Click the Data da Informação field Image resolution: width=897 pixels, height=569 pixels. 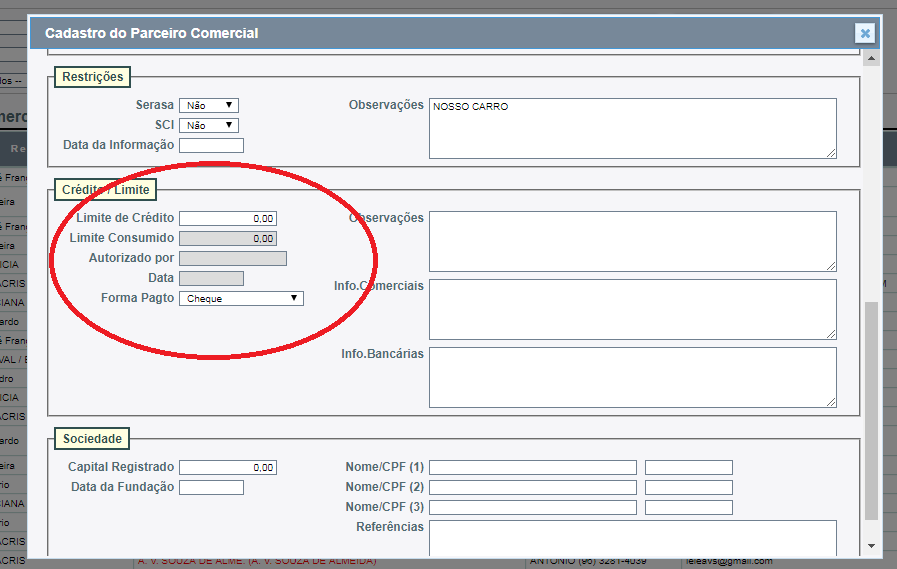point(211,146)
